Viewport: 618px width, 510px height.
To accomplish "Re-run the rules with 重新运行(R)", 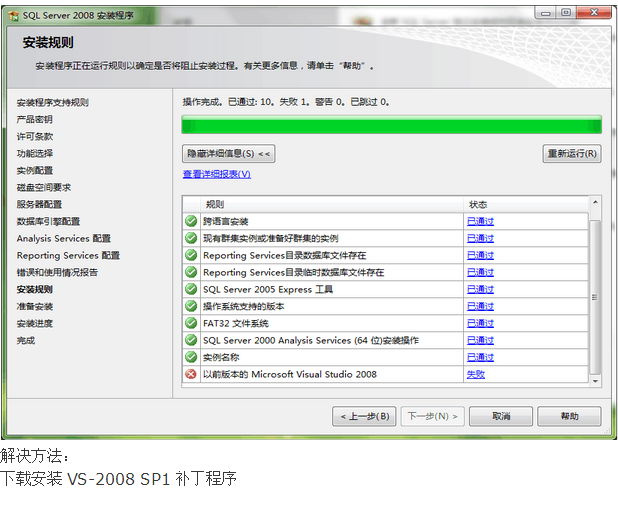I will click(572, 153).
